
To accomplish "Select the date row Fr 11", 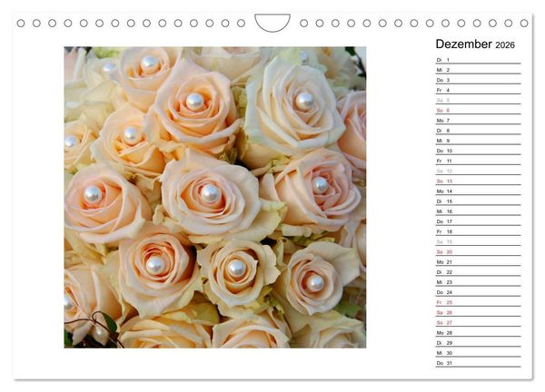I will pyautogui.click(x=479, y=161).
